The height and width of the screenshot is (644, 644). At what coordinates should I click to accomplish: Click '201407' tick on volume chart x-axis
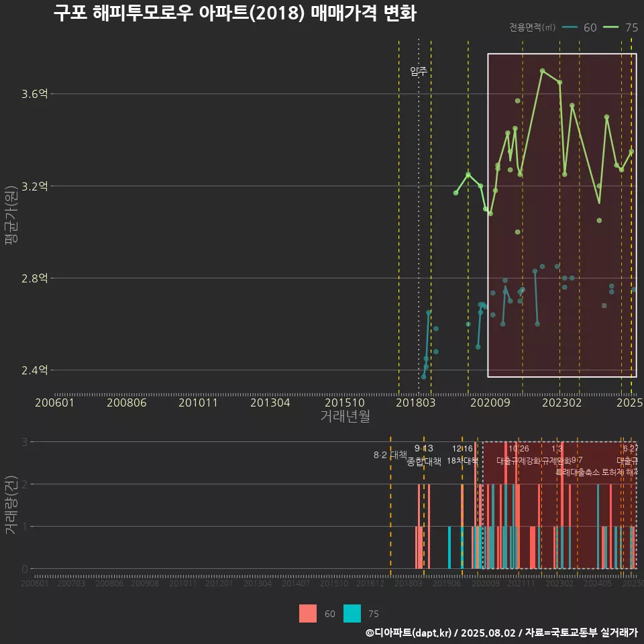[x=296, y=583]
